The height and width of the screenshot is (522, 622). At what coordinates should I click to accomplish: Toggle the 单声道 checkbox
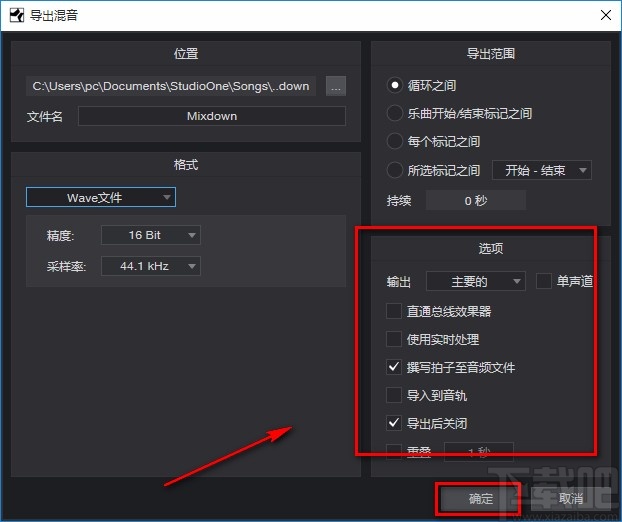point(543,281)
